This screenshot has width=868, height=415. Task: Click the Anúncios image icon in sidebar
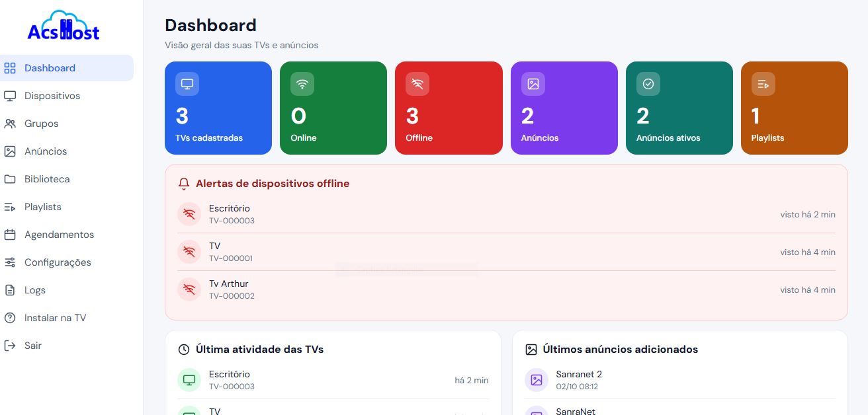(10, 151)
